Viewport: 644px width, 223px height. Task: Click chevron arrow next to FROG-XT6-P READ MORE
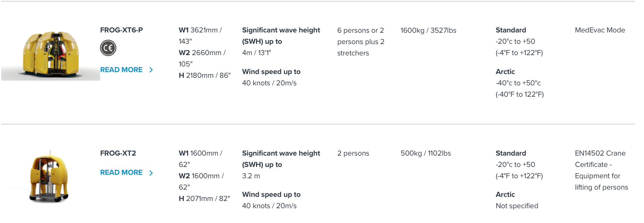coord(151,70)
